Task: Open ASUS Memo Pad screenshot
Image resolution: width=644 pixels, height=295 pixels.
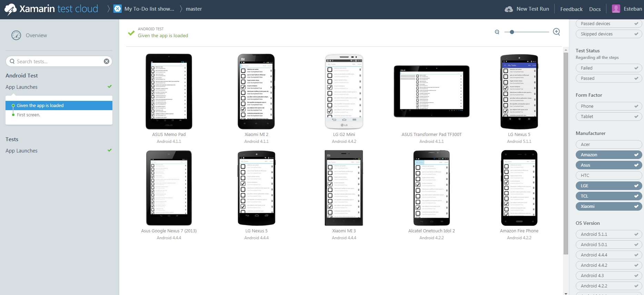Action: tap(169, 92)
